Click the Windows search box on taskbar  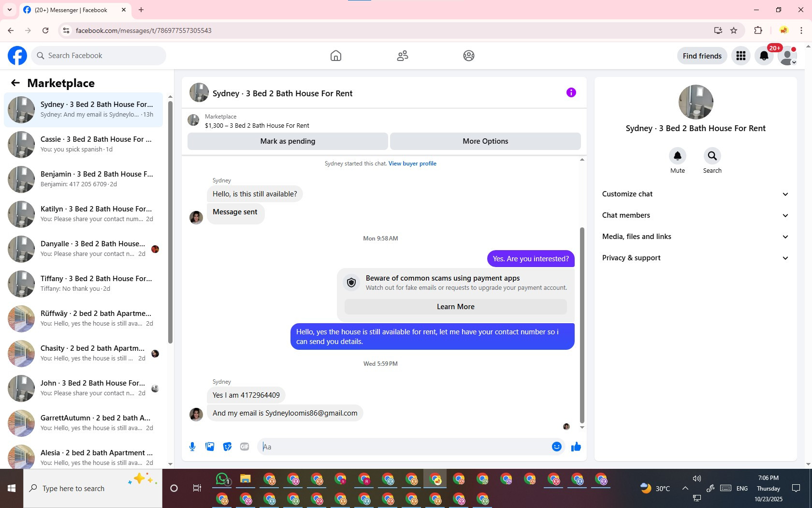93,488
